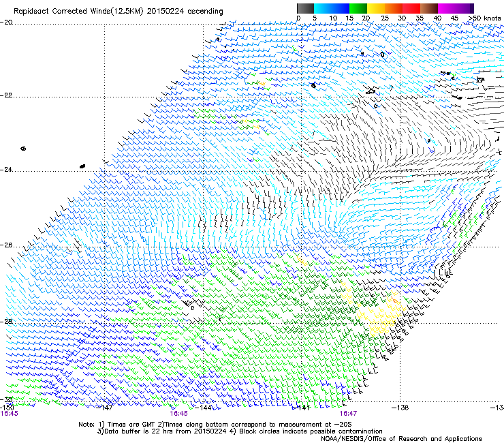Click the '-22' latitude axis label
Image resolution: width=504 pixels, height=443 pixels.
(x=6, y=95)
